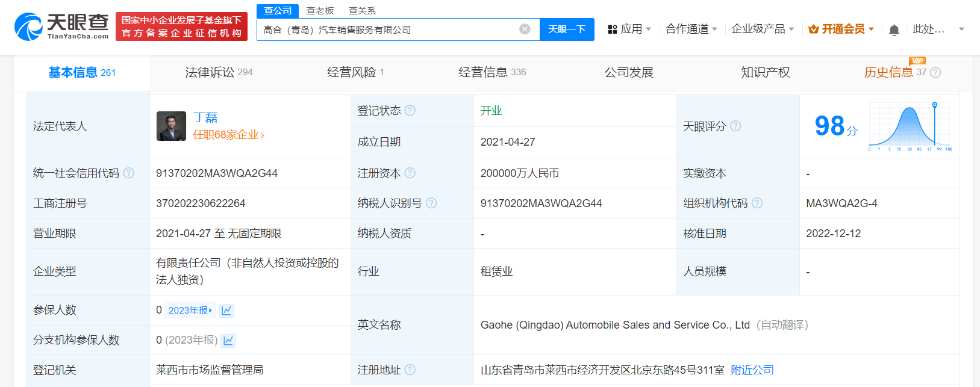This screenshot has height=387, width=980.
Task: Open the far-right header dropdown arrow
Action: pyautogui.click(x=961, y=29)
